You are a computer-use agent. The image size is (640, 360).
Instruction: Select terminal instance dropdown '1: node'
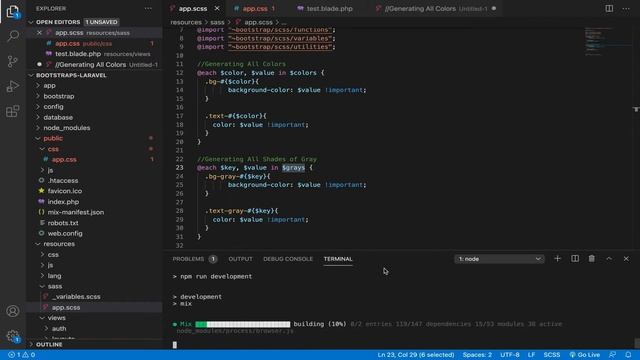coord(499,259)
